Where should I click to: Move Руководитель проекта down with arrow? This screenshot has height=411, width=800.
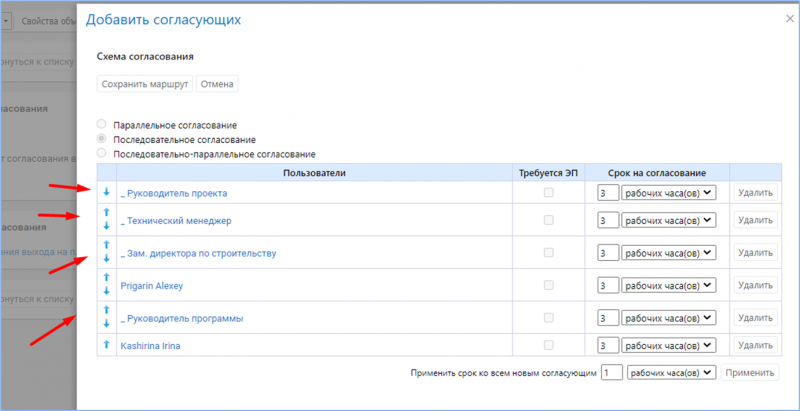[x=106, y=192]
